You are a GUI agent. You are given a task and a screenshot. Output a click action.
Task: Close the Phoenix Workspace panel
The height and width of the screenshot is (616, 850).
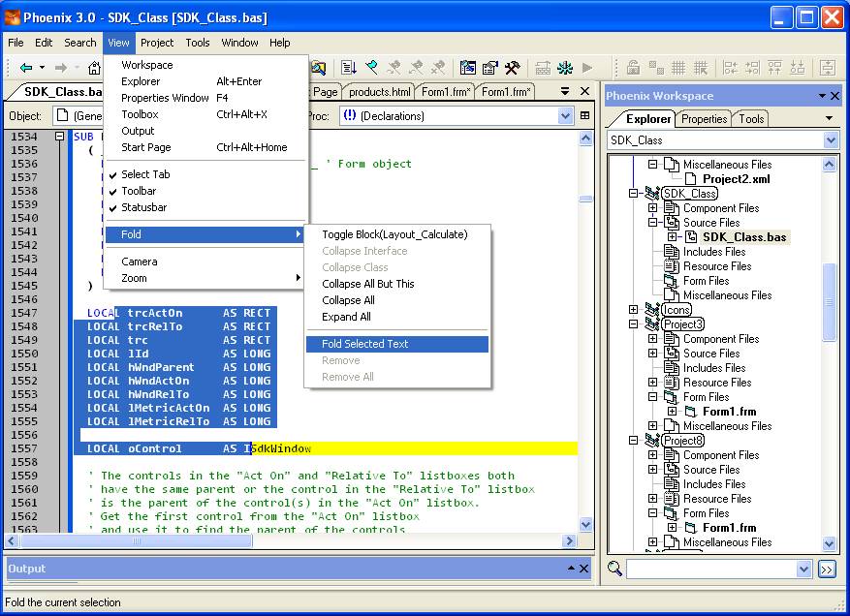point(834,96)
